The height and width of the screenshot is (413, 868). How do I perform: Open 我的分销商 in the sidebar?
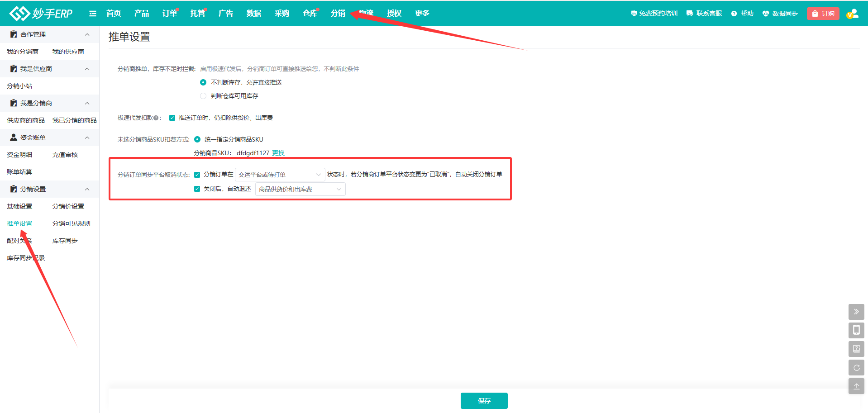click(23, 52)
